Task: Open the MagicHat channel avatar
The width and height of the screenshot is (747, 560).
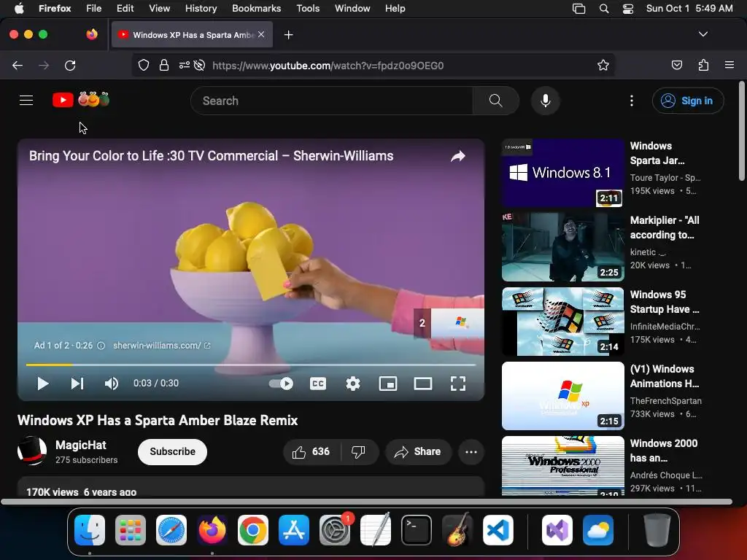Action: 32,451
